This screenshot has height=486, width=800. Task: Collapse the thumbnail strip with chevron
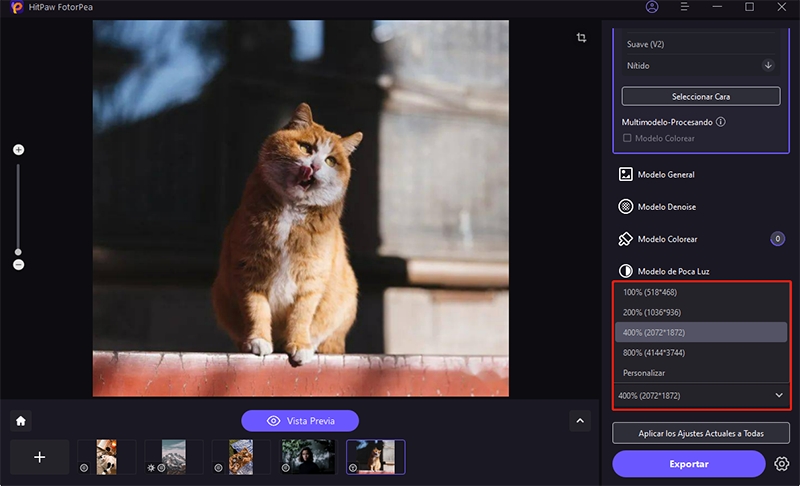[580, 421]
